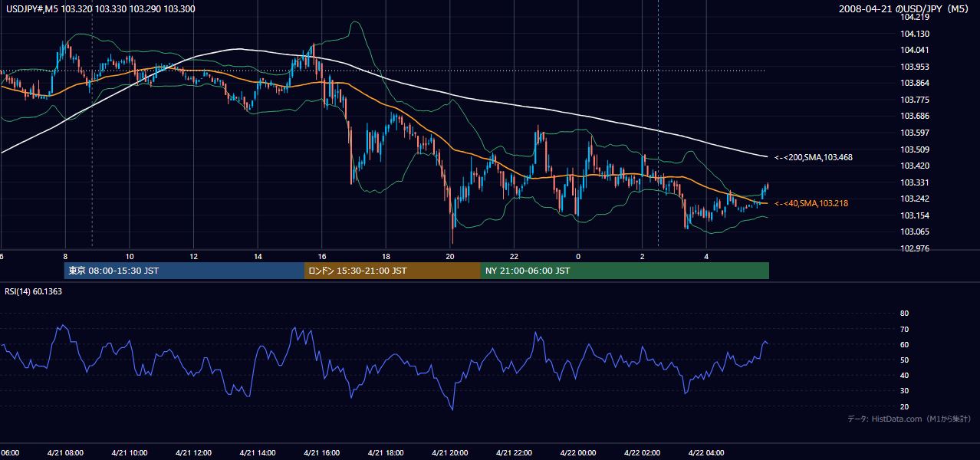Click the 4/21 14:00 bottom time label
Viewport: 980px width, 460px height.
tap(258, 452)
